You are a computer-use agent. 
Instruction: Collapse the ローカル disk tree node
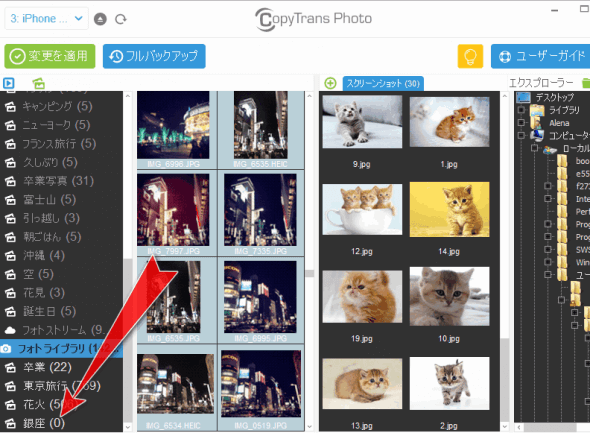tap(534, 148)
